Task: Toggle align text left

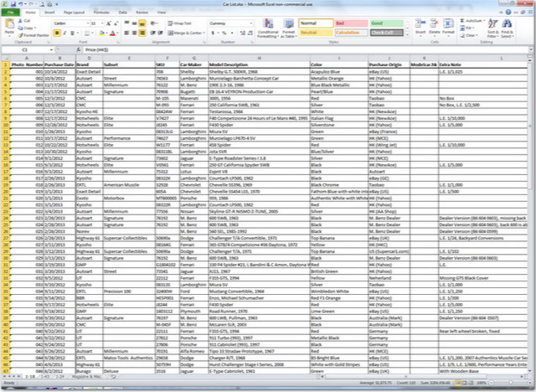Action: tap(126, 33)
